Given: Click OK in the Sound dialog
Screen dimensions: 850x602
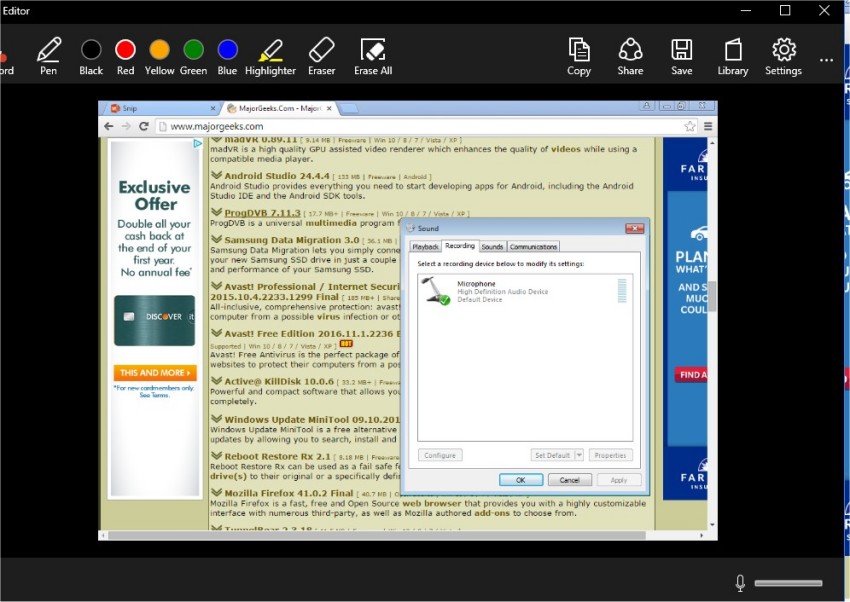Looking at the screenshot, I should 521,480.
